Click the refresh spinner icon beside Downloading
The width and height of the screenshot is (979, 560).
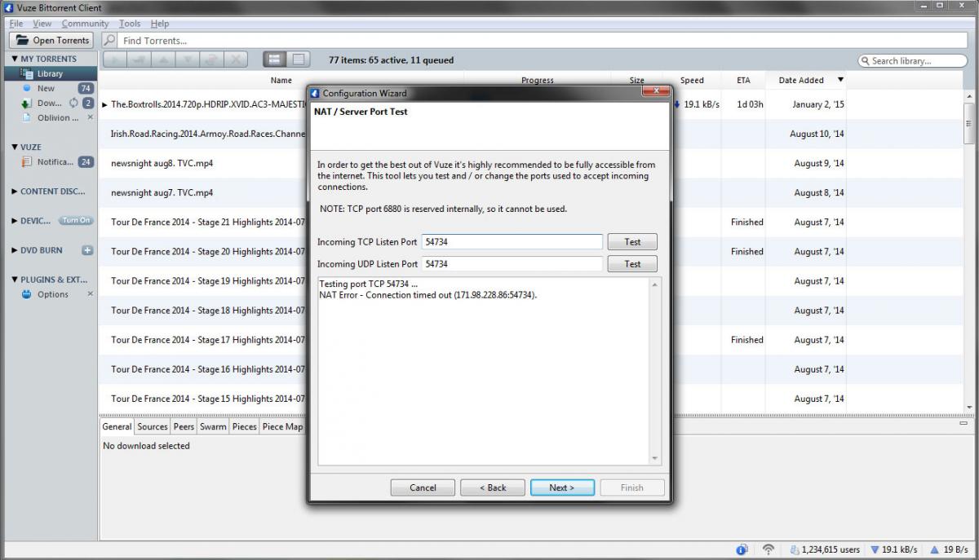pos(73,103)
